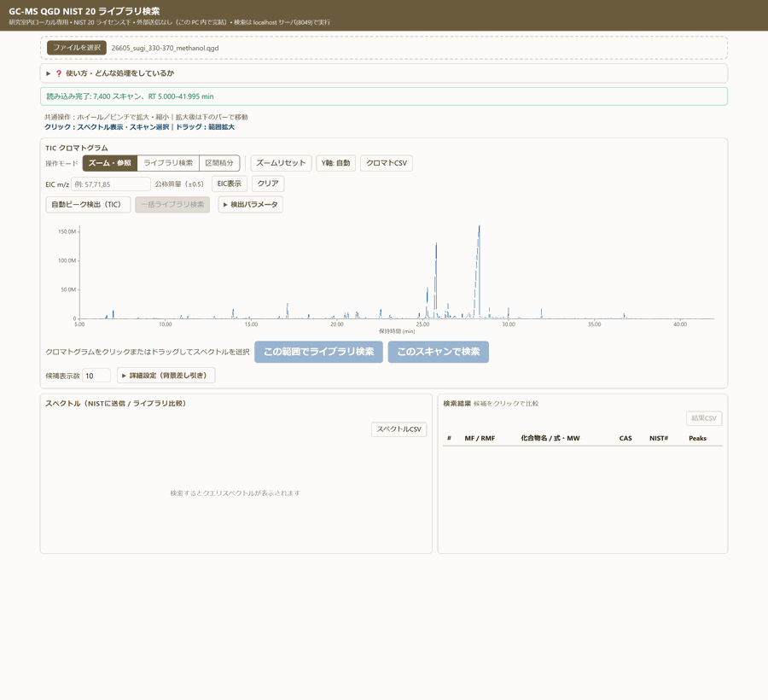Click the TIC クロマトグラム panel heading
Image resolution: width=768 pixels, height=700 pixels.
pyautogui.click(x=77, y=148)
